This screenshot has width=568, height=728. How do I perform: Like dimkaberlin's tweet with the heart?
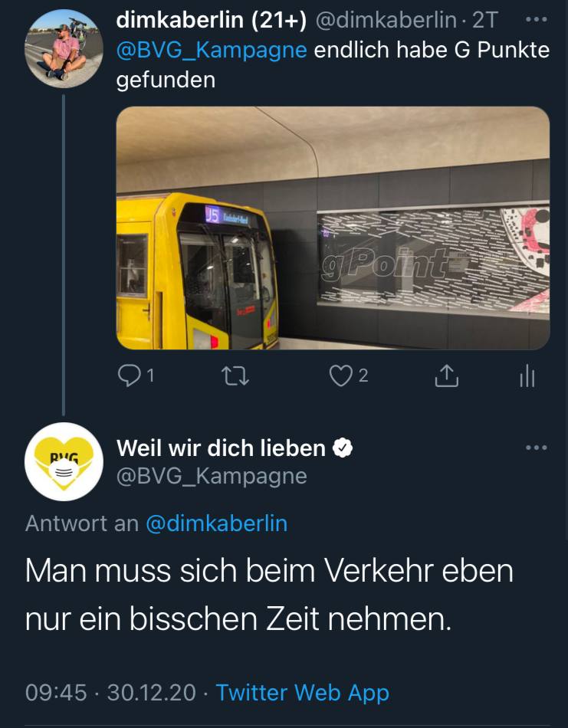coord(341,376)
